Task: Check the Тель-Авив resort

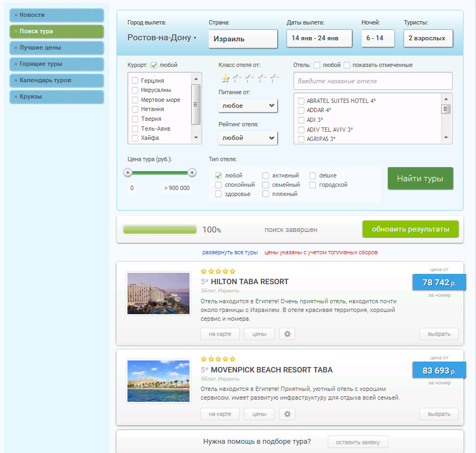Action: 135,128
